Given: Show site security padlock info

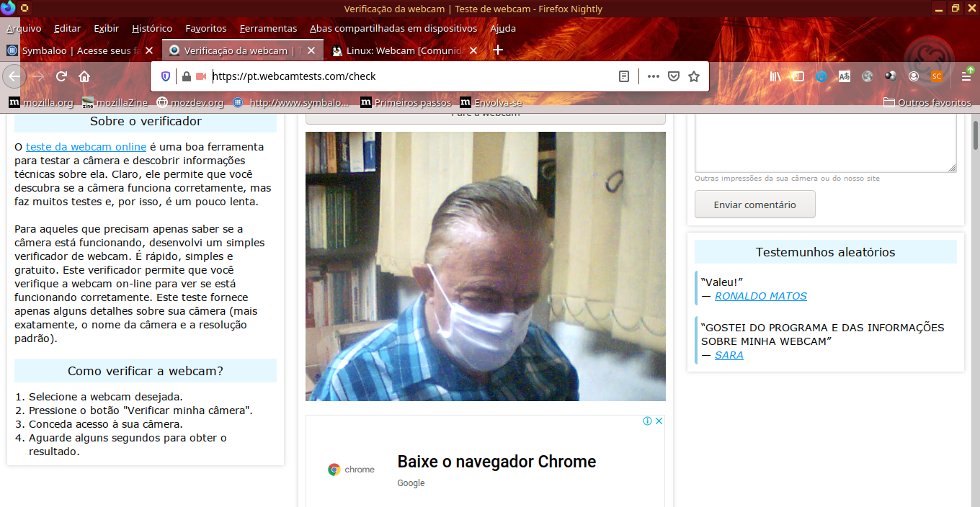Looking at the screenshot, I should click(186, 76).
